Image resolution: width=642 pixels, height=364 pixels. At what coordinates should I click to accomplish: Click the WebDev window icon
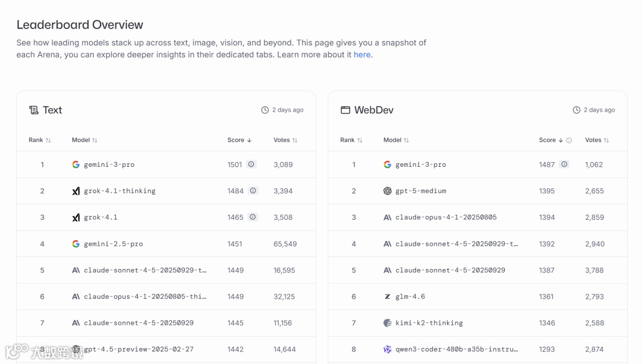pyautogui.click(x=345, y=110)
